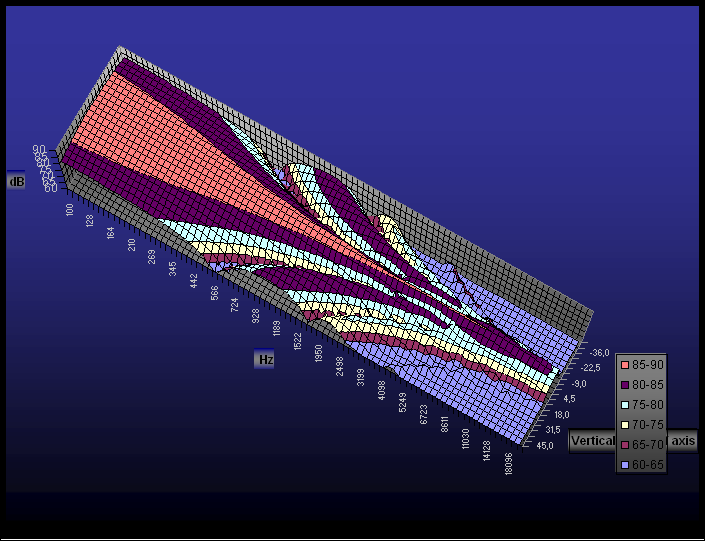Screen dimensions: 705x541
Task: Select the -36,0 vertical angle label
Action: tap(600, 352)
